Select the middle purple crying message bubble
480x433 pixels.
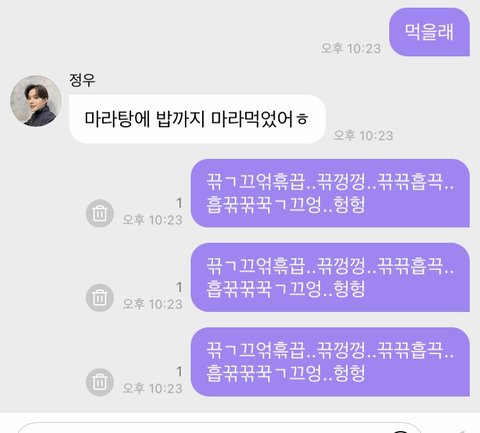tap(330, 277)
